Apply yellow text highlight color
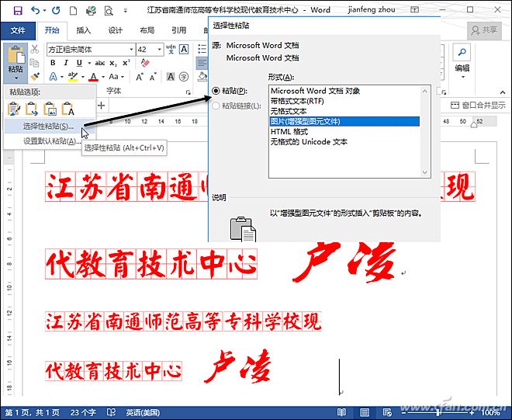Image resolution: width=512 pixels, height=420 pixels. (73, 77)
